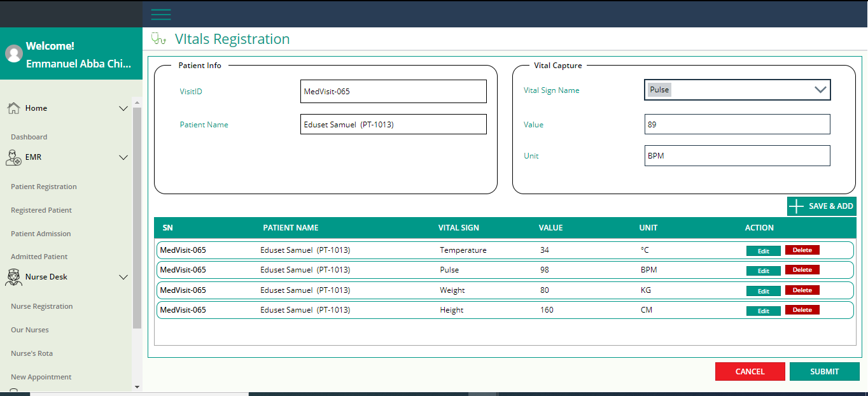Click the EMR doctor icon in sidebar
The width and height of the screenshot is (868, 396).
(x=13, y=157)
